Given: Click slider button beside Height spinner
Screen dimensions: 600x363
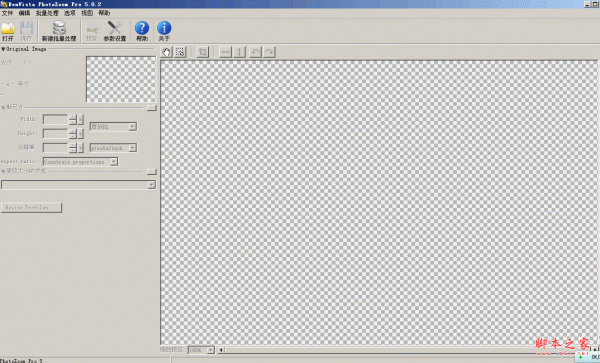Looking at the screenshot, I should [x=80, y=133].
